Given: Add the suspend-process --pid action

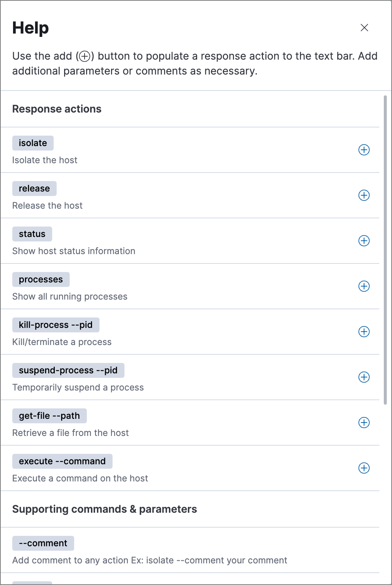Looking at the screenshot, I should point(364,377).
